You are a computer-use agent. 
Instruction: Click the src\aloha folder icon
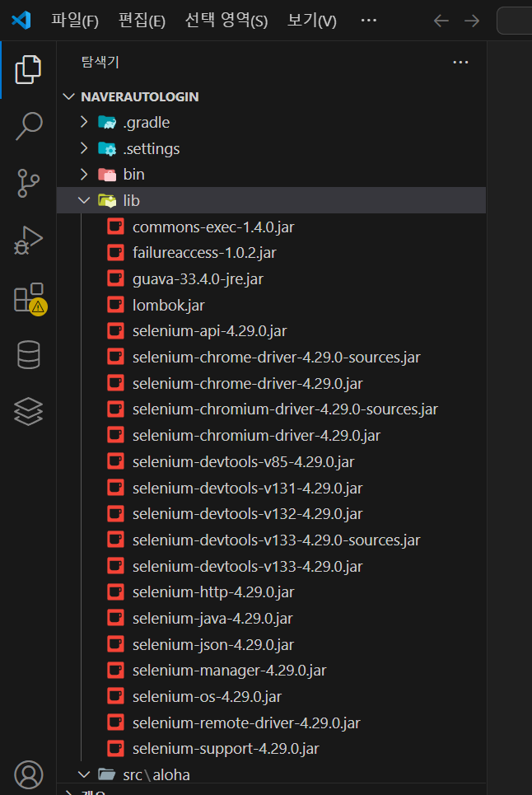tap(107, 774)
